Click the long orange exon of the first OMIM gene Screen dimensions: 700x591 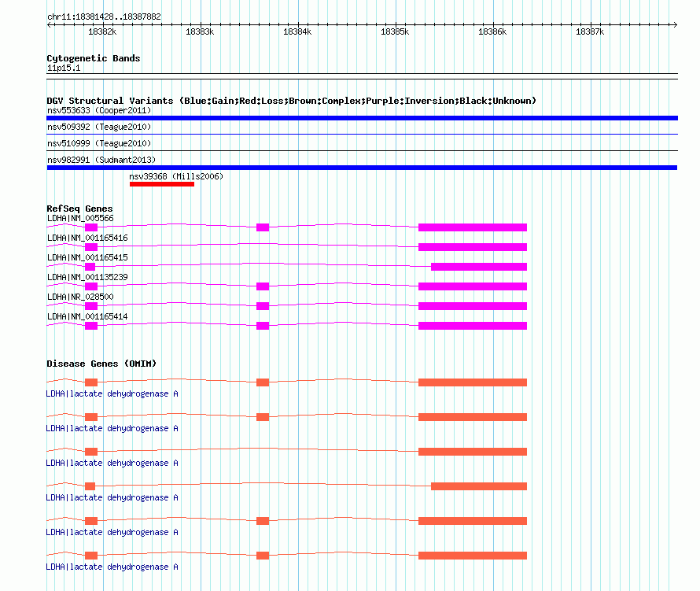pyautogui.click(x=473, y=382)
